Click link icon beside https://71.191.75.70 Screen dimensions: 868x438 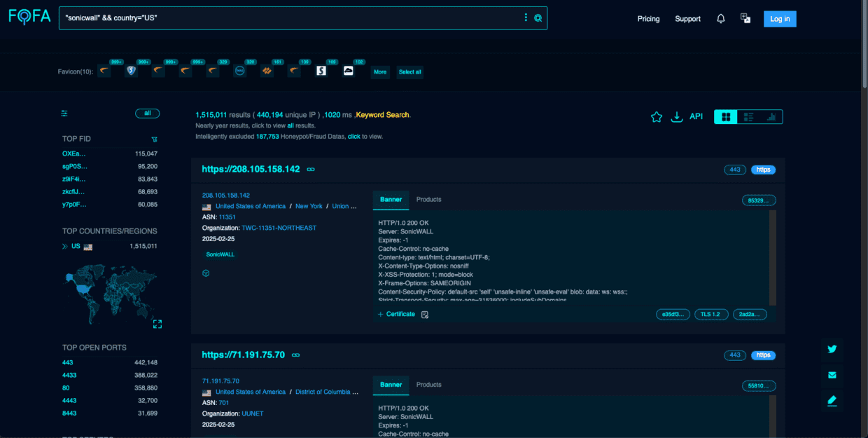pos(295,355)
